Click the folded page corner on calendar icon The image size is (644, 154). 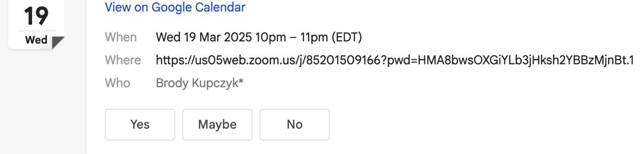58,42
